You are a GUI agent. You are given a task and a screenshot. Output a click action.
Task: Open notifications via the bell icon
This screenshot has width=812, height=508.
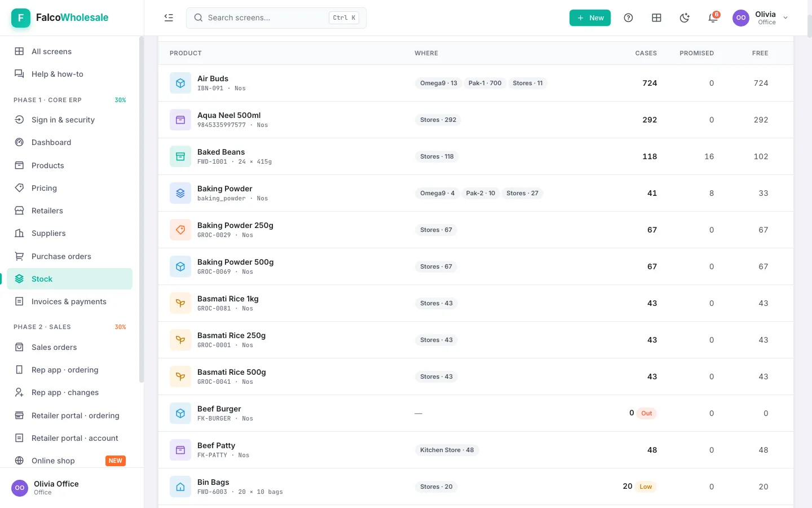[713, 18]
